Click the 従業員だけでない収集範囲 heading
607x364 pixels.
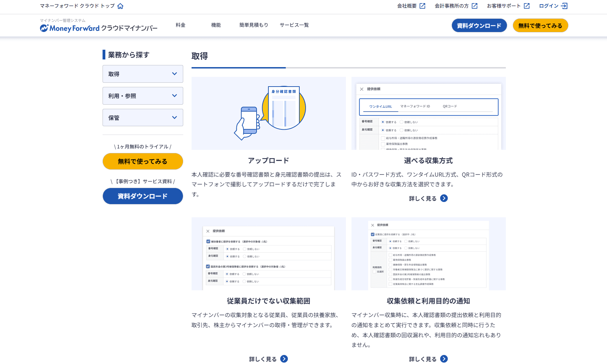point(269,301)
